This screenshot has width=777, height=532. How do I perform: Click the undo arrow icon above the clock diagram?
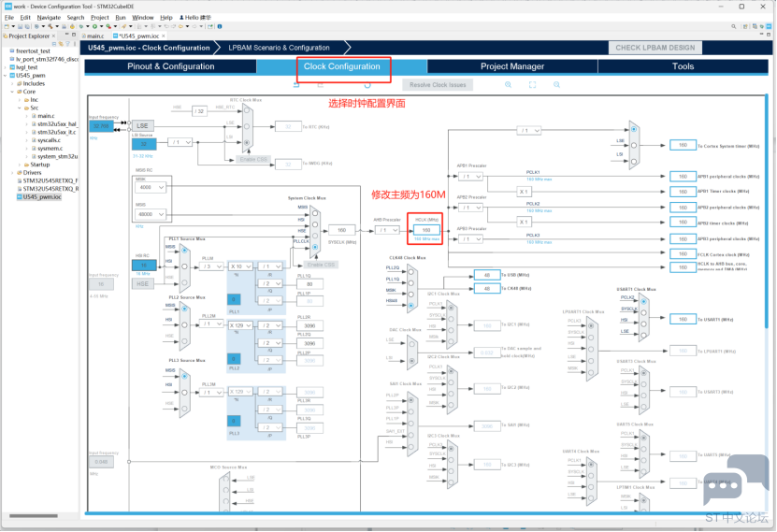pyautogui.click(x=296, y=85)
